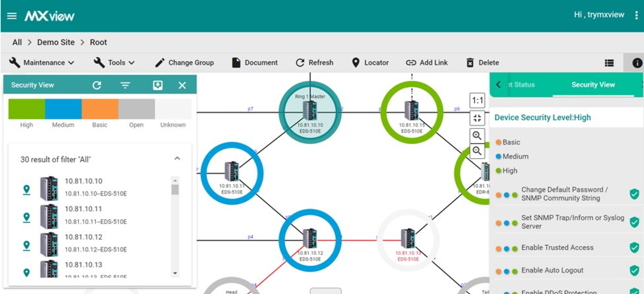Switch to the partially hidden Status tab

coord(521,85)
